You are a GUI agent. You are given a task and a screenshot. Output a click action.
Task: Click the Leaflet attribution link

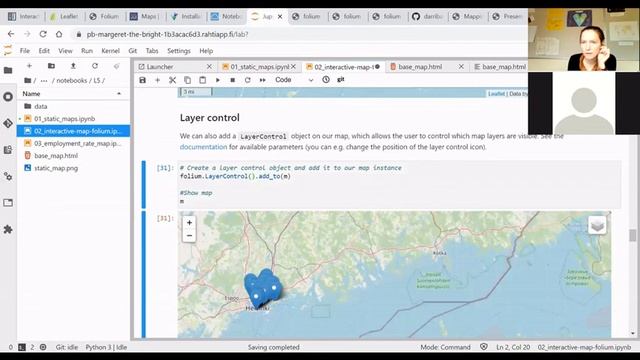(496, 94)
